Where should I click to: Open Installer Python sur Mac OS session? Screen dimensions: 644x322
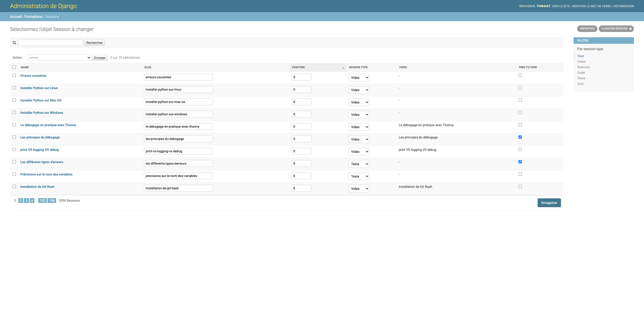(x=41, y=100)
